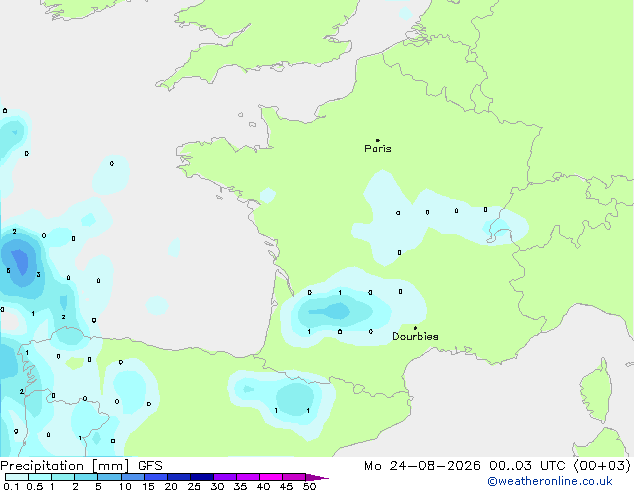
Task: Pick the 30–35 mm legend color swatch
Action: (x=225, y=477)
